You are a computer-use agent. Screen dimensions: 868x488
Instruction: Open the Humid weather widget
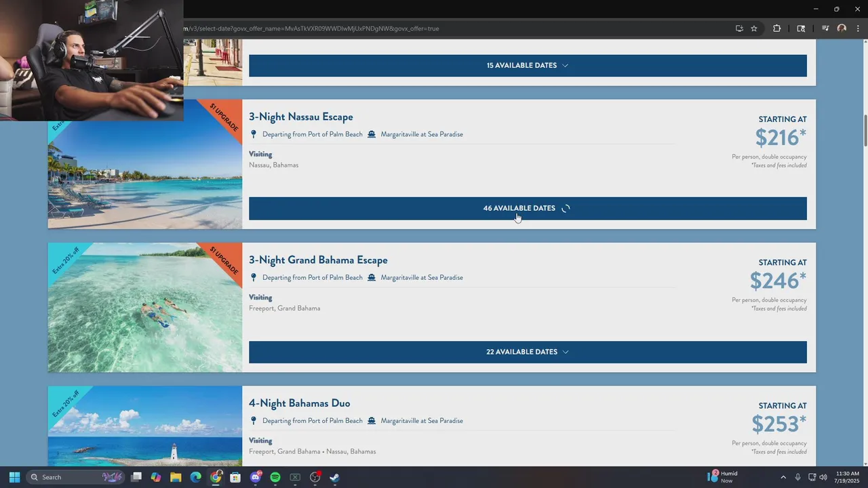(723, 477)
